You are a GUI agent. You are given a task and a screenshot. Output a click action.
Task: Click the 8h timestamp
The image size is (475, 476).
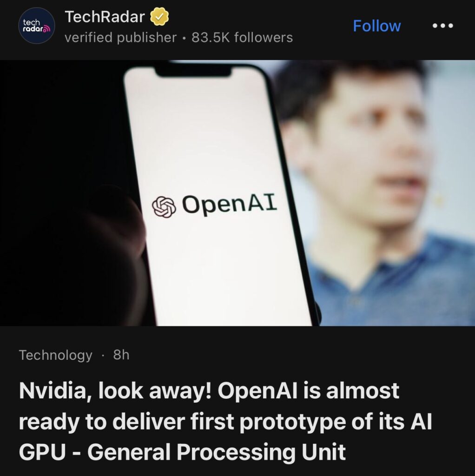pos(121,355)
